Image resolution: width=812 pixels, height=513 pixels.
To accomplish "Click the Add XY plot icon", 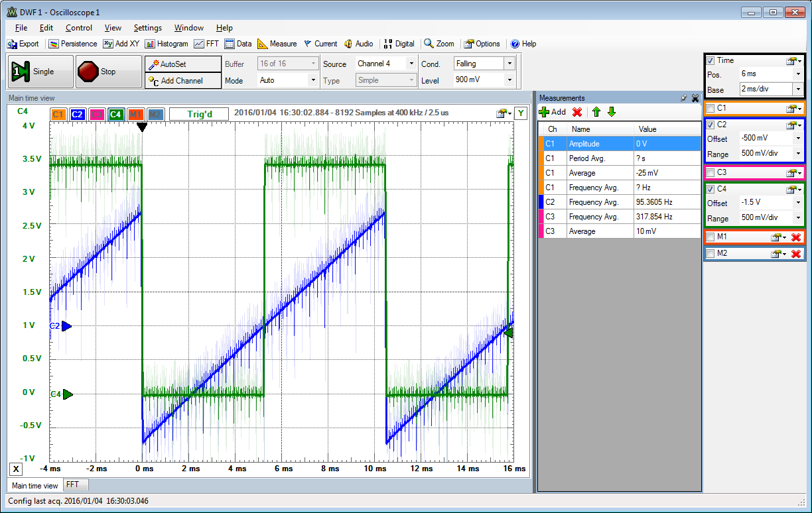I will click(121, 44).
